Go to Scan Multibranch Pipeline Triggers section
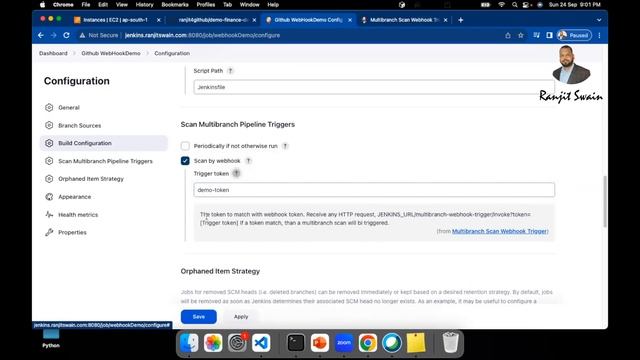 tap(105, 161)
